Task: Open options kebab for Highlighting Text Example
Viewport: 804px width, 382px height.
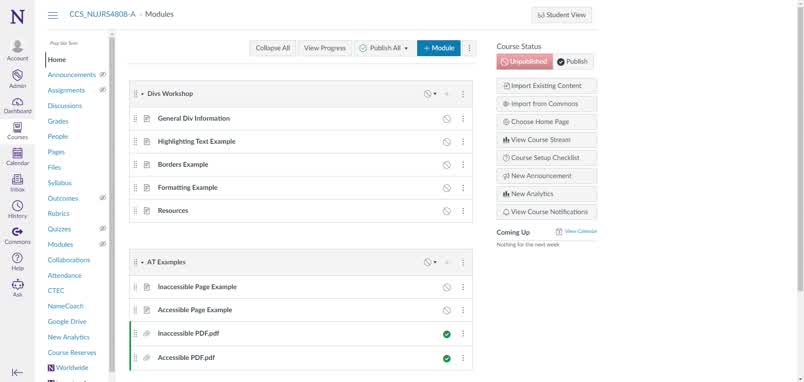Action: (463, 142)
